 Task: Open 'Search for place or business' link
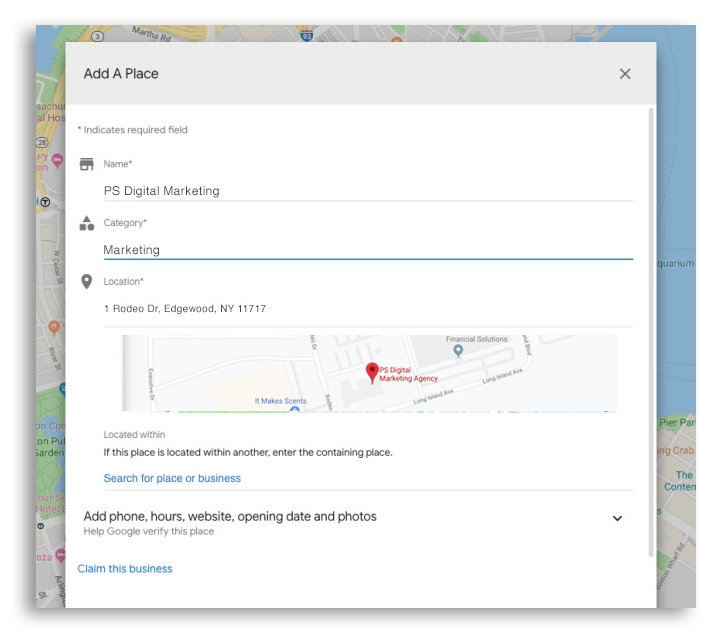tap(172, 478)
